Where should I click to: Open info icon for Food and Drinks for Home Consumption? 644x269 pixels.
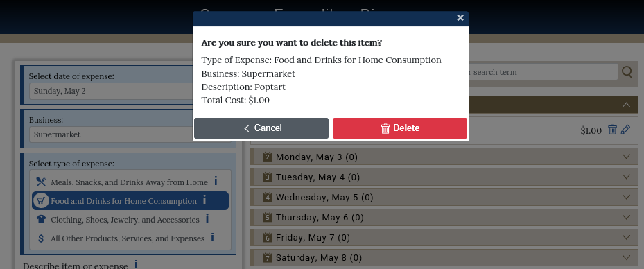tap(204, 200)
